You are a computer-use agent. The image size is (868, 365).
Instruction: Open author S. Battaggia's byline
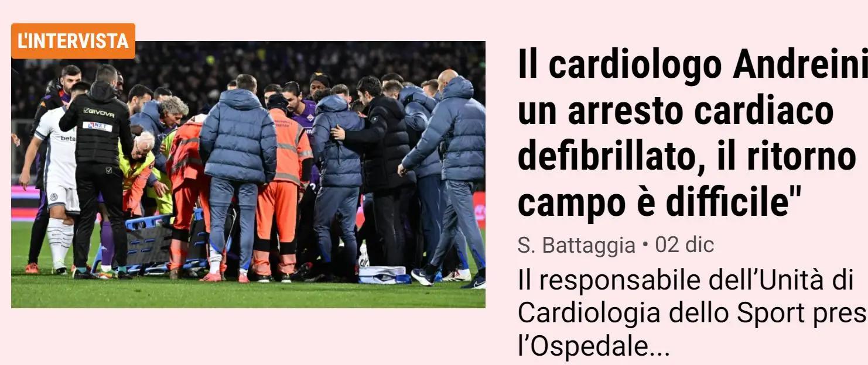point(576,246)
